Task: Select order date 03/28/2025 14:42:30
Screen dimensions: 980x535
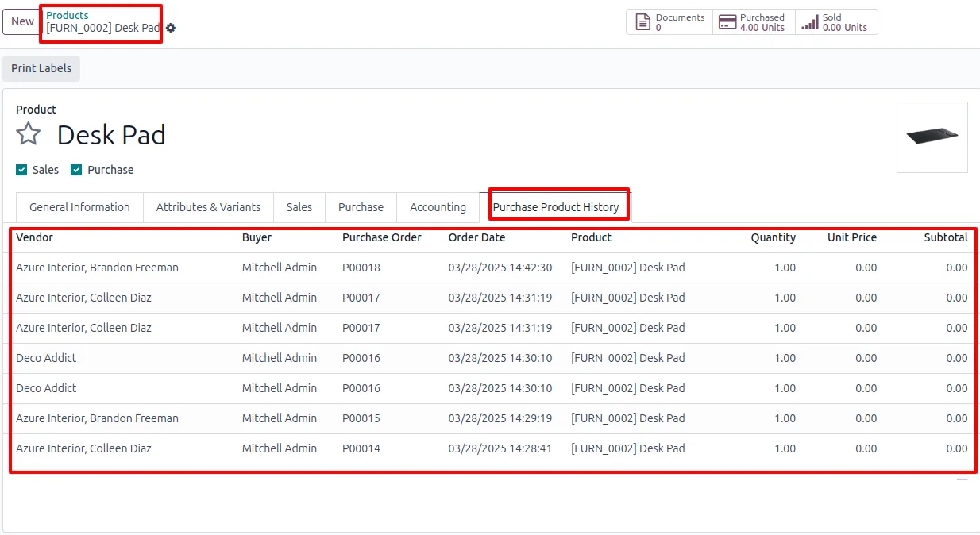Action: [x=500, y=267]
